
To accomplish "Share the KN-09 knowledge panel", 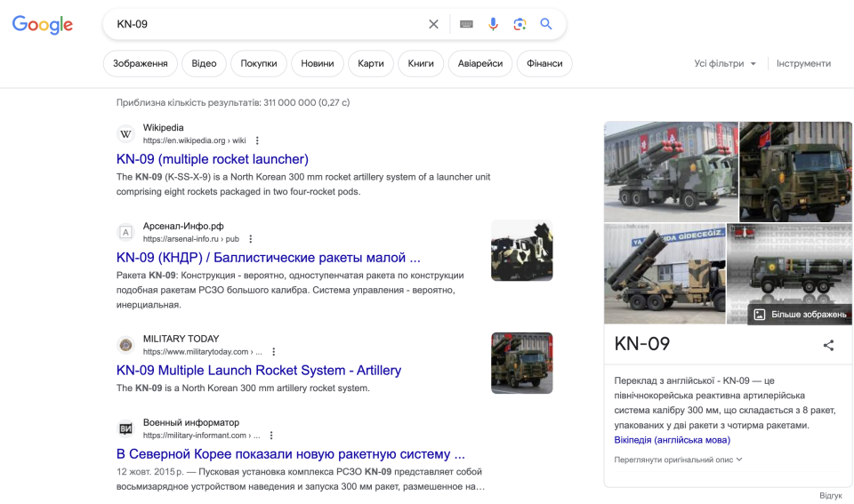I will [828, 345].
